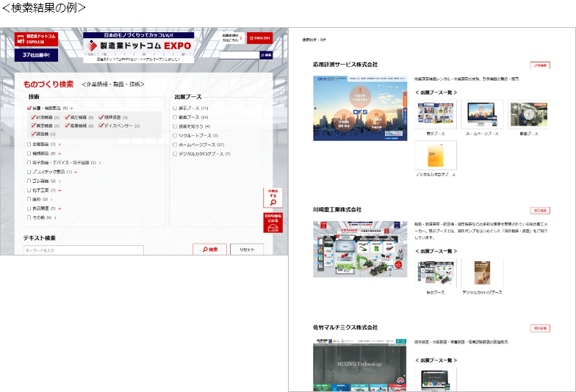Collapse the 装置・機器製造 plus expander
The height and width of the screenshot is (392, 576).
(x=72, y=109)
